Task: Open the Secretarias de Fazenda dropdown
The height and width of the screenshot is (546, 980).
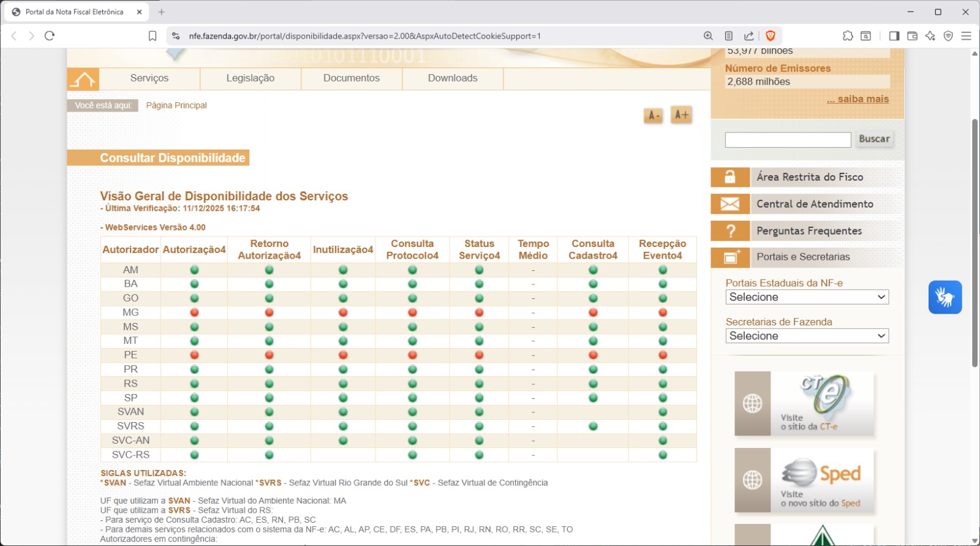Action: point(807,336)
